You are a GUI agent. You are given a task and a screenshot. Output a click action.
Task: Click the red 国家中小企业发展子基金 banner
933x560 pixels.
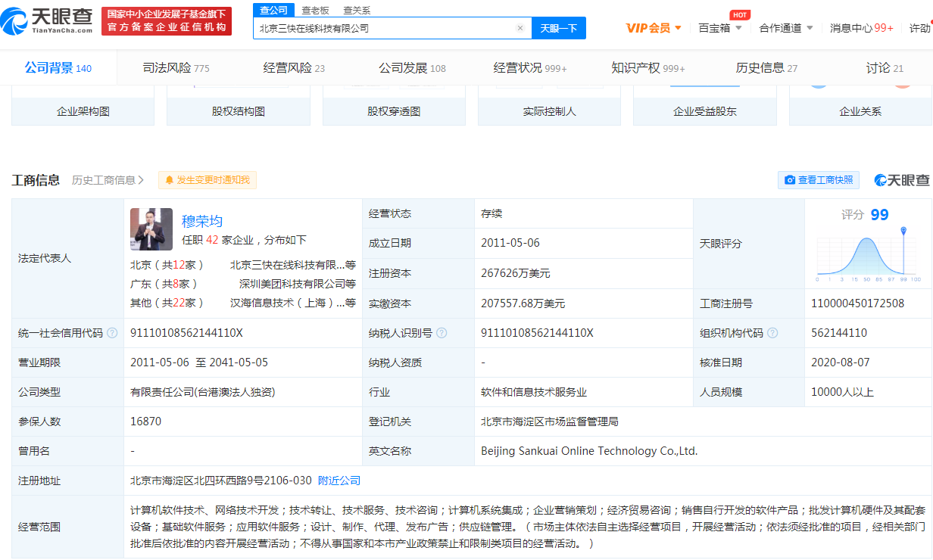(167, 20)
